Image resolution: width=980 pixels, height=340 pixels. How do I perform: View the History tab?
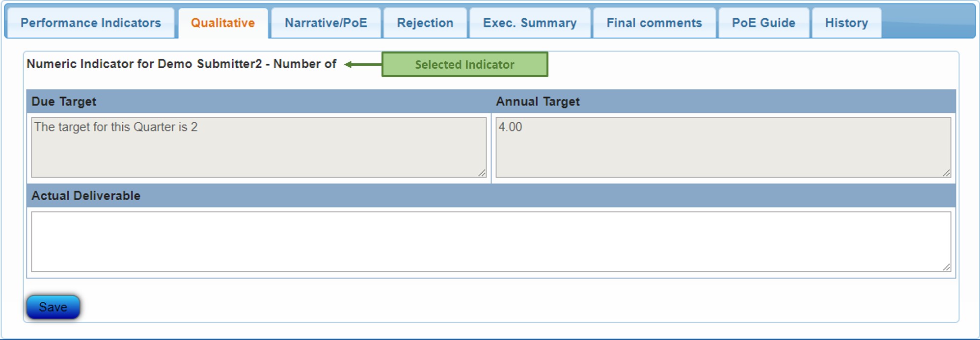click(846, 23)
